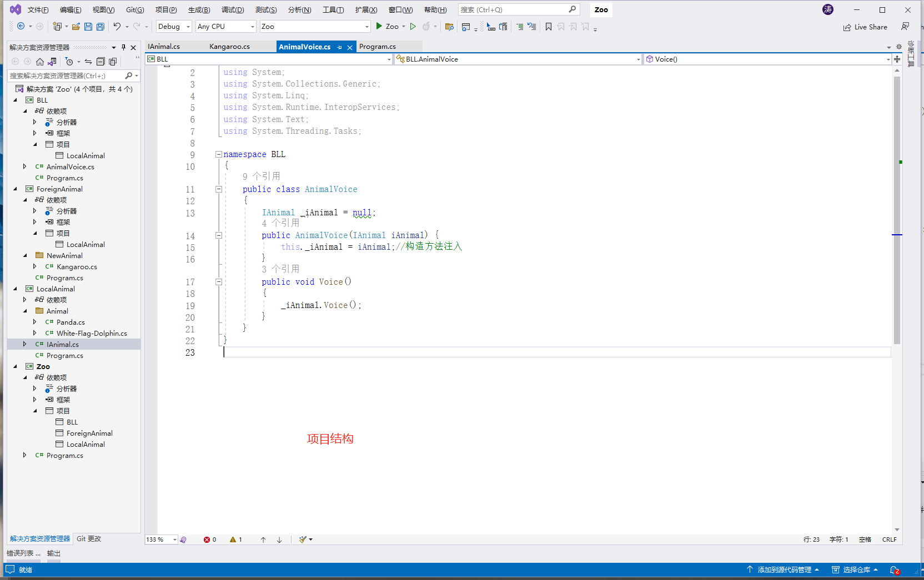The image size is (924, 580).
Task: Click the Open File folder icon
Action: (76, 27)
